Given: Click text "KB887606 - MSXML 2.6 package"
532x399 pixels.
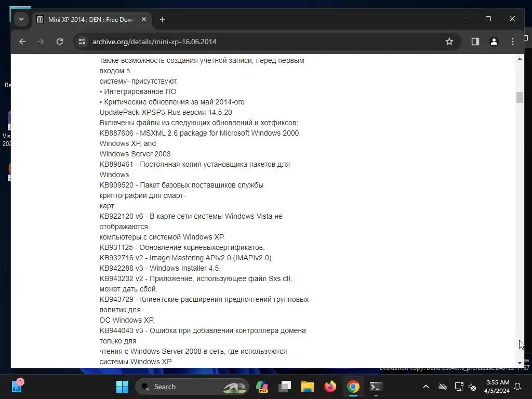Looking at the screenshot, I should [153, 133].
